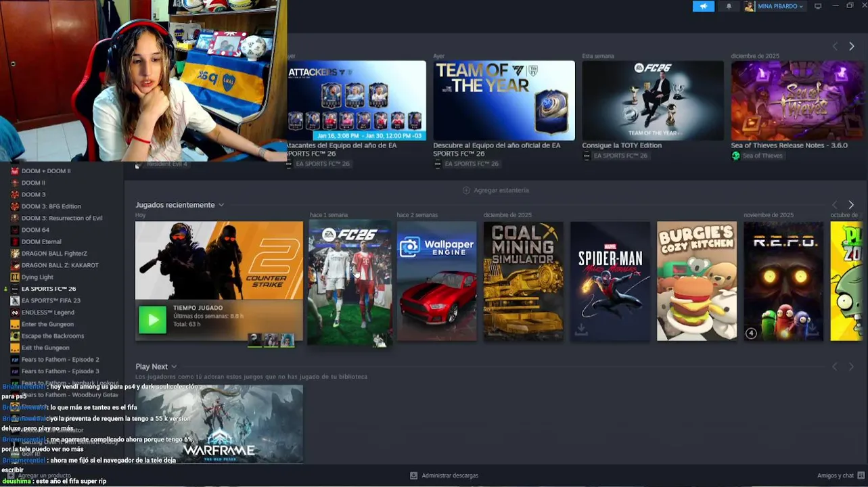Click the EA SPORTS FIFA 23 game icon
This screenshot has width=868, height=487.
(15, 300)
